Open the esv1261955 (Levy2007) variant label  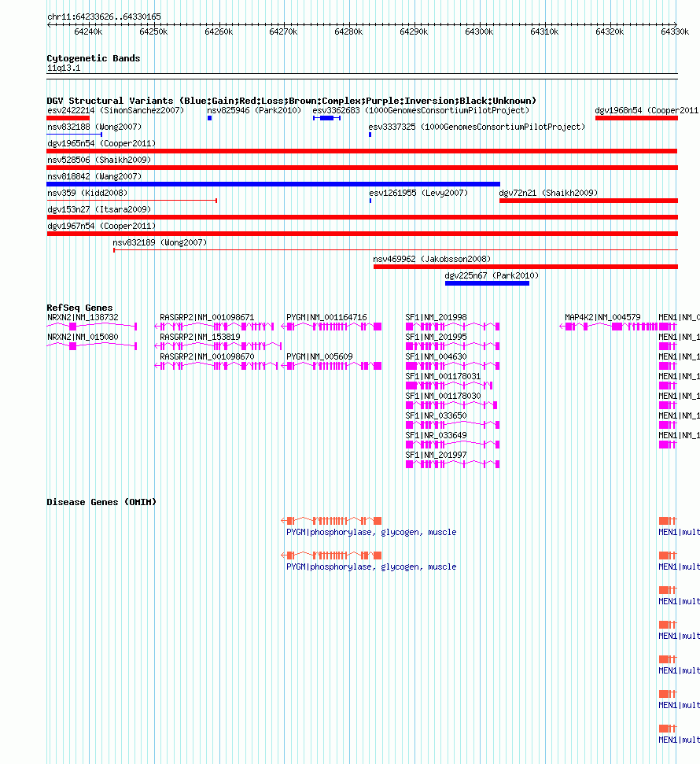418,194
